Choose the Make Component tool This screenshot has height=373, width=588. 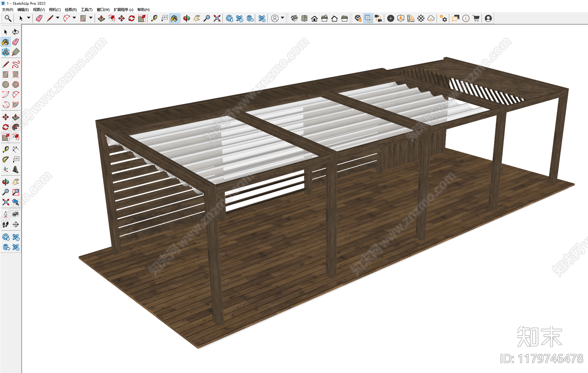6,52
